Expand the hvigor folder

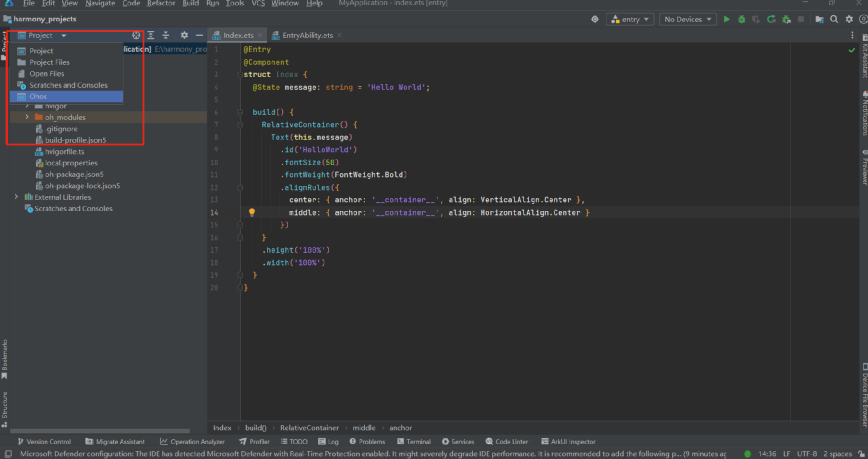pyautogui.click(x=27, y=106)
